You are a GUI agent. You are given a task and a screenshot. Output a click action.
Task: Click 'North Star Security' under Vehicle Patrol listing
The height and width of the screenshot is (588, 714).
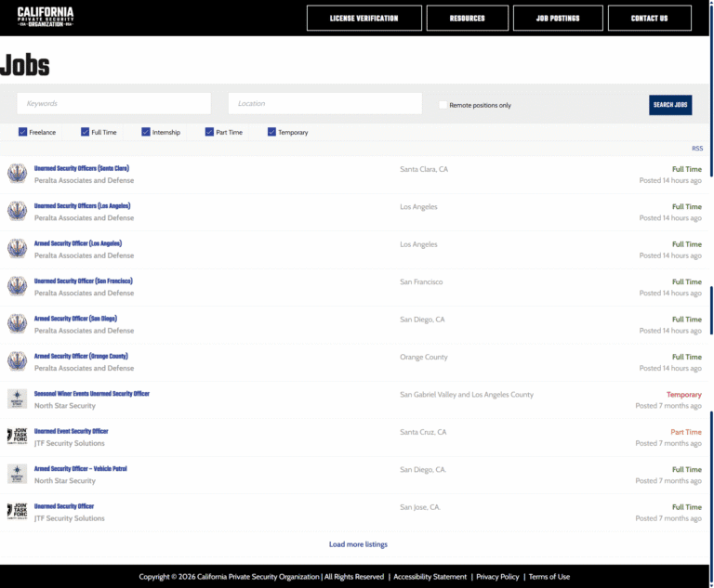click(x=65, y=480)
